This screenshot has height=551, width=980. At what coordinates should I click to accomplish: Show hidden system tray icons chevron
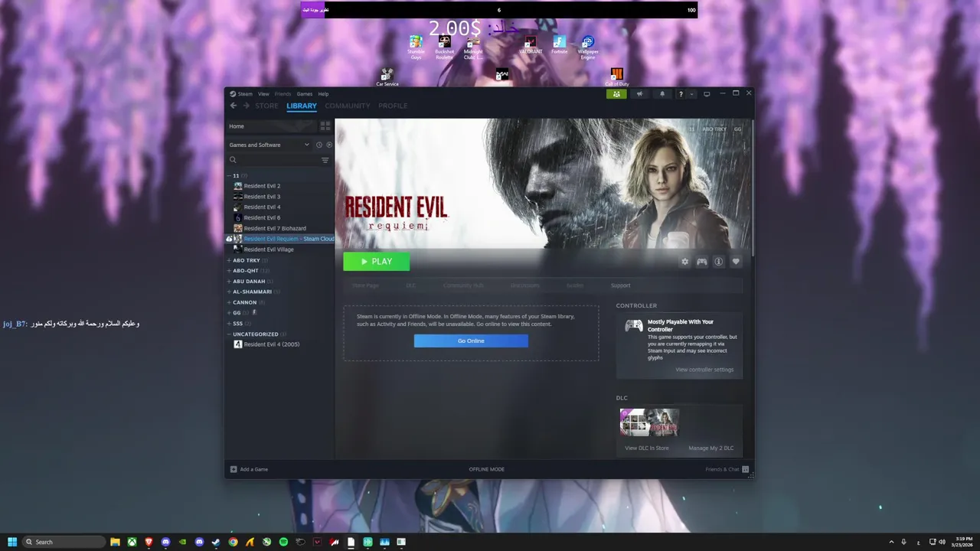click(x=891, y=542)
